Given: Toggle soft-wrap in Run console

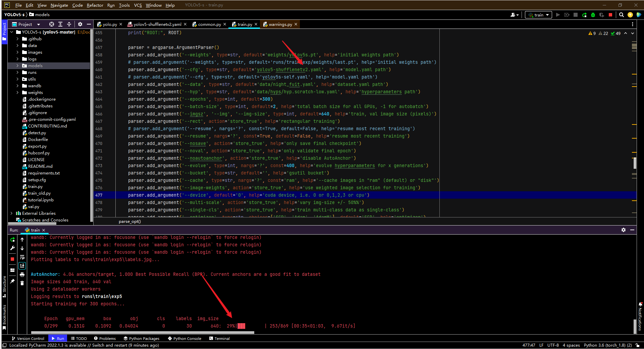Looking at the screenshot, I should 22,257.
